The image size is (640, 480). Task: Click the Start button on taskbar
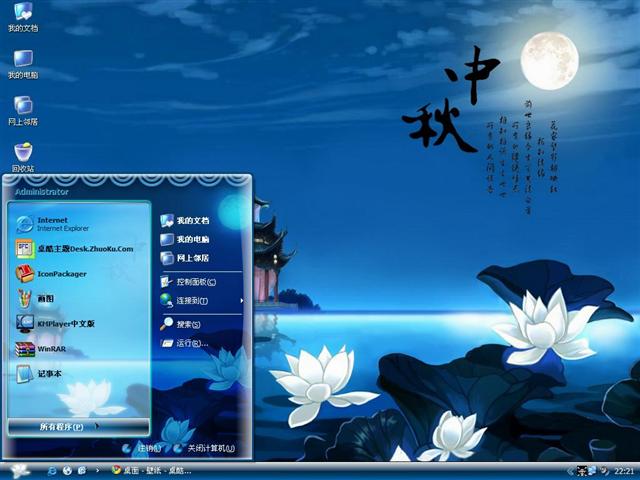22,470
